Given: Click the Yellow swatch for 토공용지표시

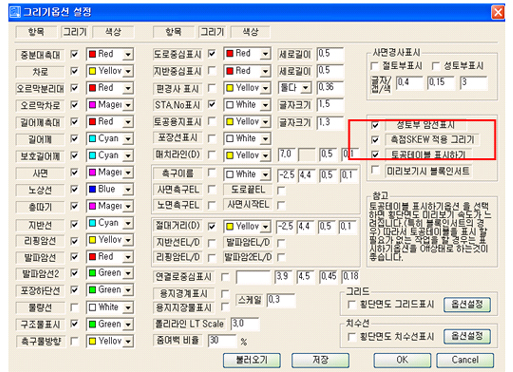Looking at the screenshot, I should tap(230, 122).
